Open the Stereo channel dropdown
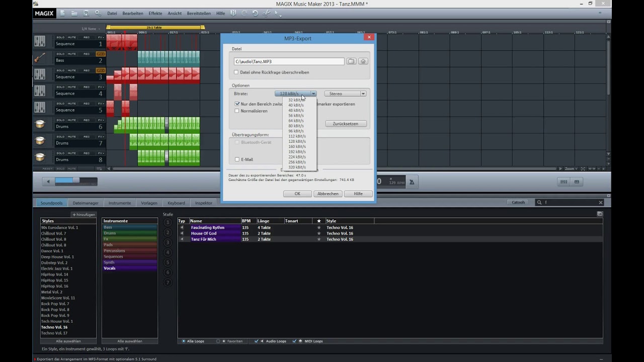Viewport: 644px width, 362px height. point(345,94)
